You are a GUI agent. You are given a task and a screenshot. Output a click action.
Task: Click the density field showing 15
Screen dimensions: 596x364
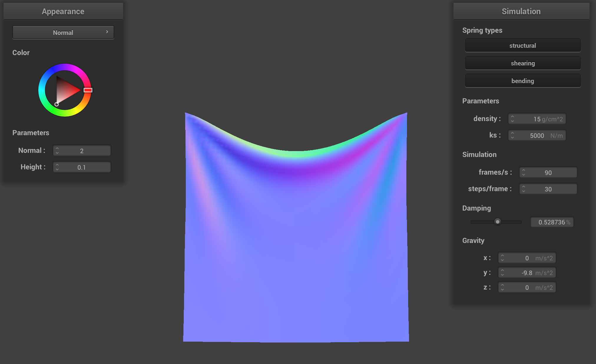click(537, 119)
